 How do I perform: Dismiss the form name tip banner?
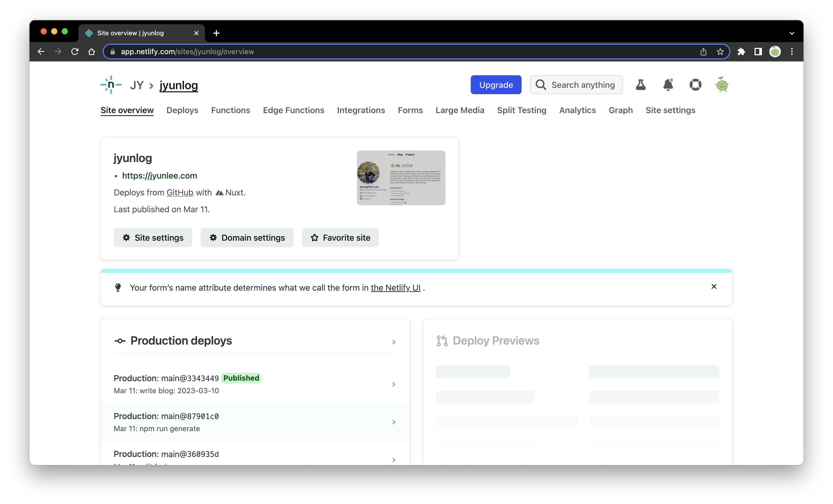(x=714, y=286)
